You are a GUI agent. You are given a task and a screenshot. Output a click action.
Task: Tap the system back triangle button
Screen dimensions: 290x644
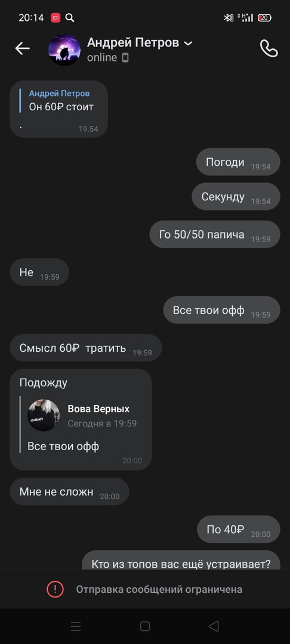214,626
